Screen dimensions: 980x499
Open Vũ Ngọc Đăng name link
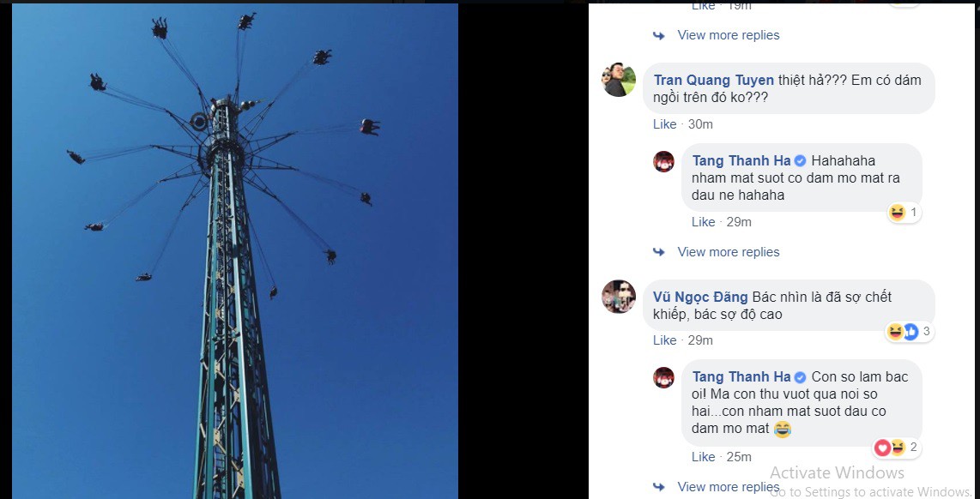(700, 298)
